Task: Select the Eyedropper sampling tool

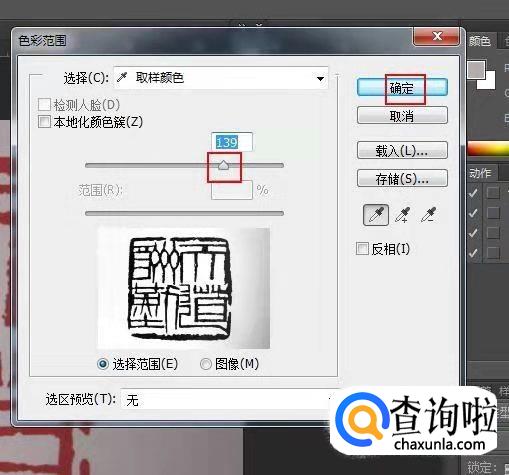Action: click(376, 215)
